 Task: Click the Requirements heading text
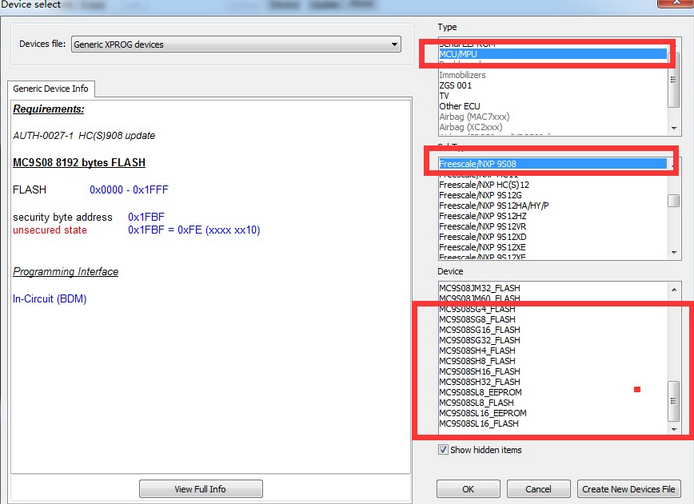pyautogui.click(x=49, y=109)
